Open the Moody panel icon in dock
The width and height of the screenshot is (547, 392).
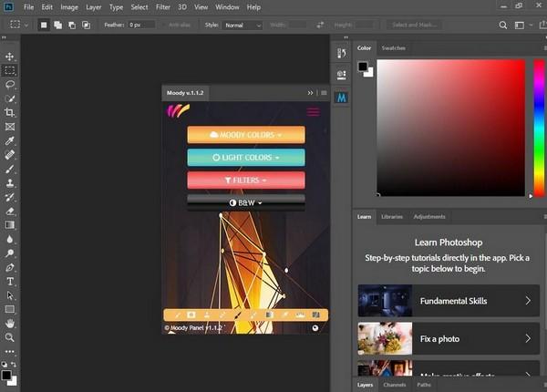342,96
